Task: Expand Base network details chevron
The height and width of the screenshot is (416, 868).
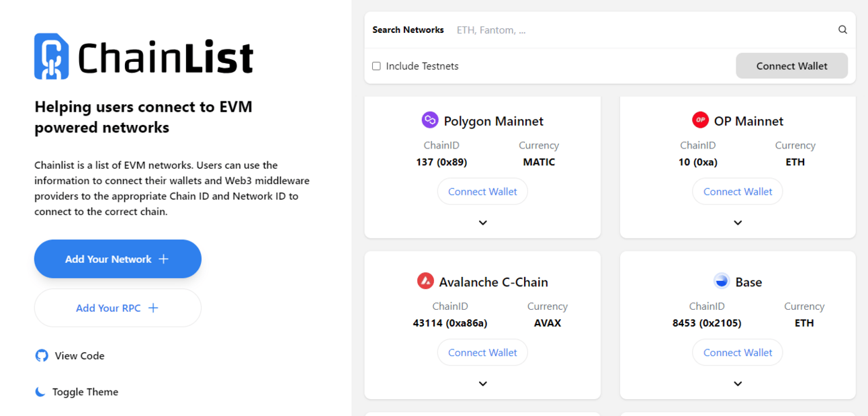Action: click(x=738, y=384)
